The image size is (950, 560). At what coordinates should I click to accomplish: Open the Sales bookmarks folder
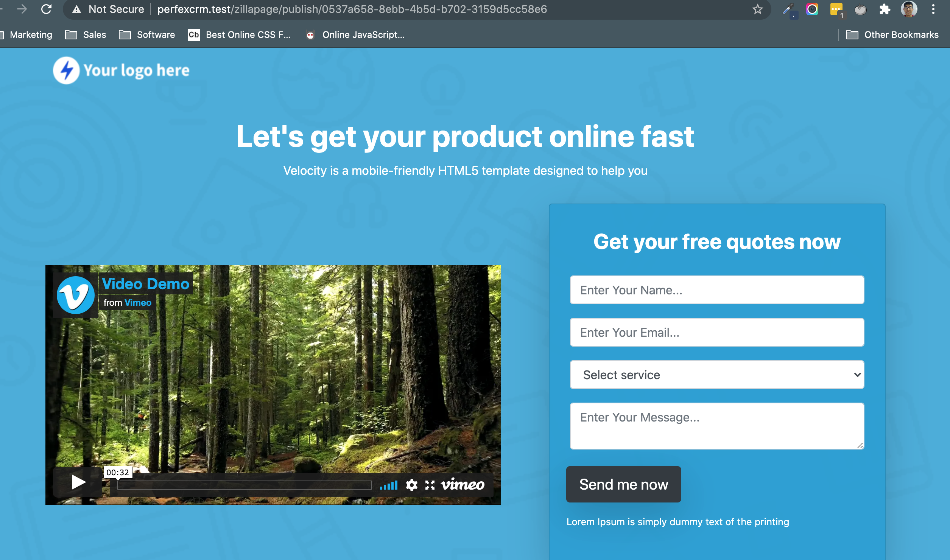pos(86,35)
